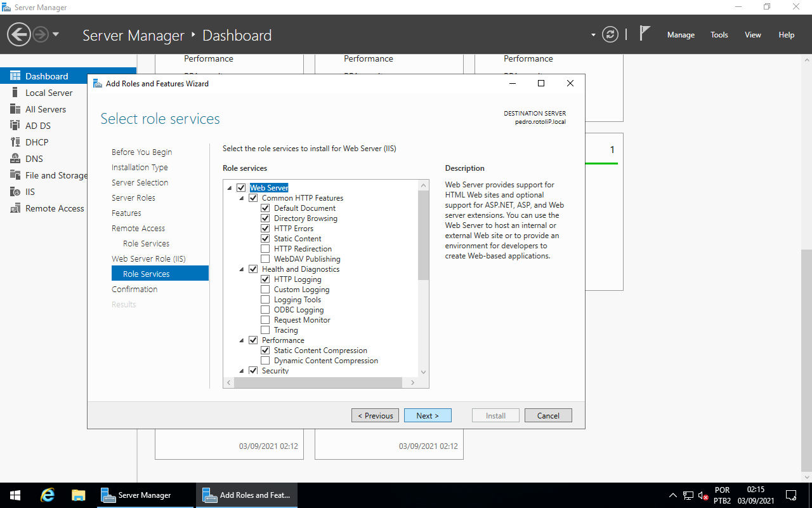Select the IIS icon in sidebar
812x508 pixels.
pyautogui.click(x=15, y=192)
